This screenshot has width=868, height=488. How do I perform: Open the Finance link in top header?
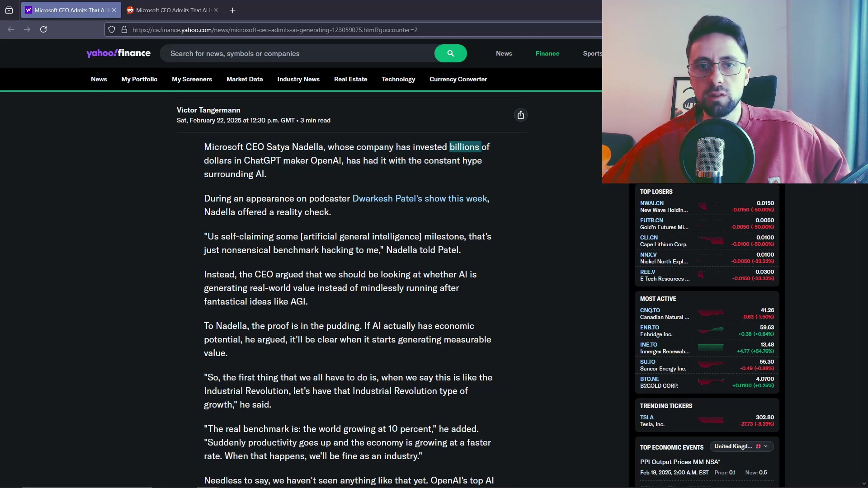coord(547,53)
